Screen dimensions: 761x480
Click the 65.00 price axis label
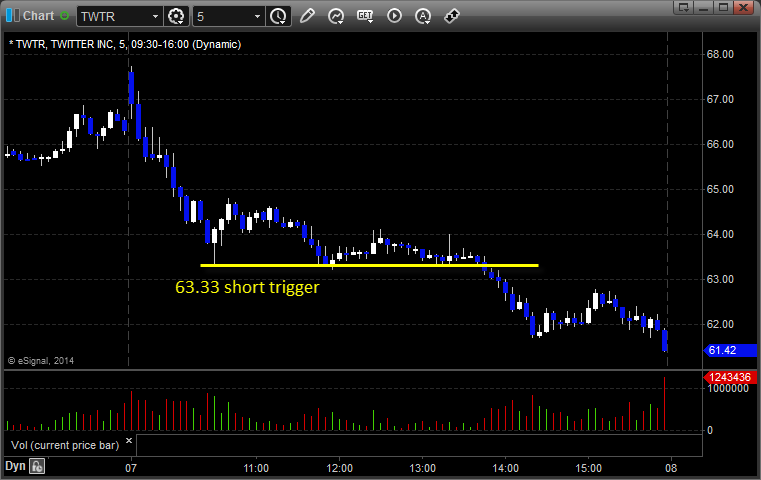click(x=720, y=189)
